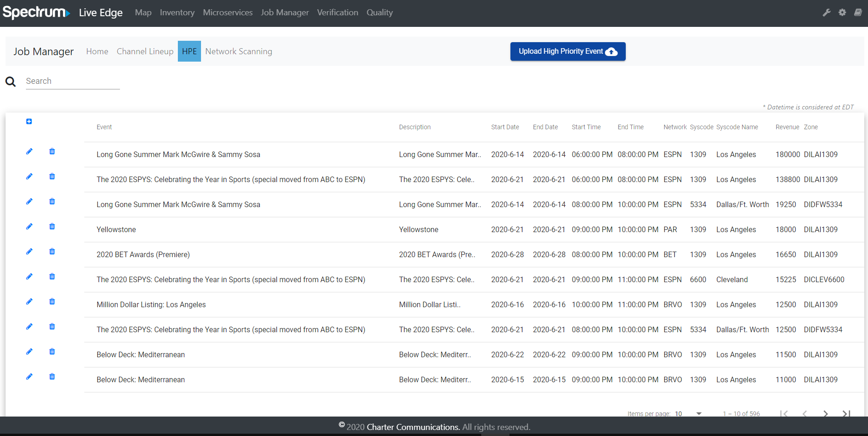This screenshot has height=436, width=868.
Task: Click the Revenue column header
Action: coord(787,127)
